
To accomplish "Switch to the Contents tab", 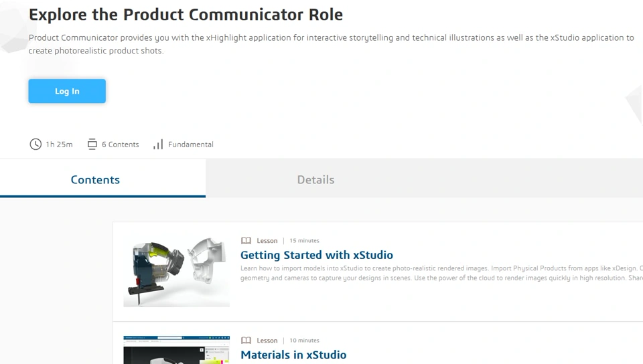I will click(x=95, y=179).
